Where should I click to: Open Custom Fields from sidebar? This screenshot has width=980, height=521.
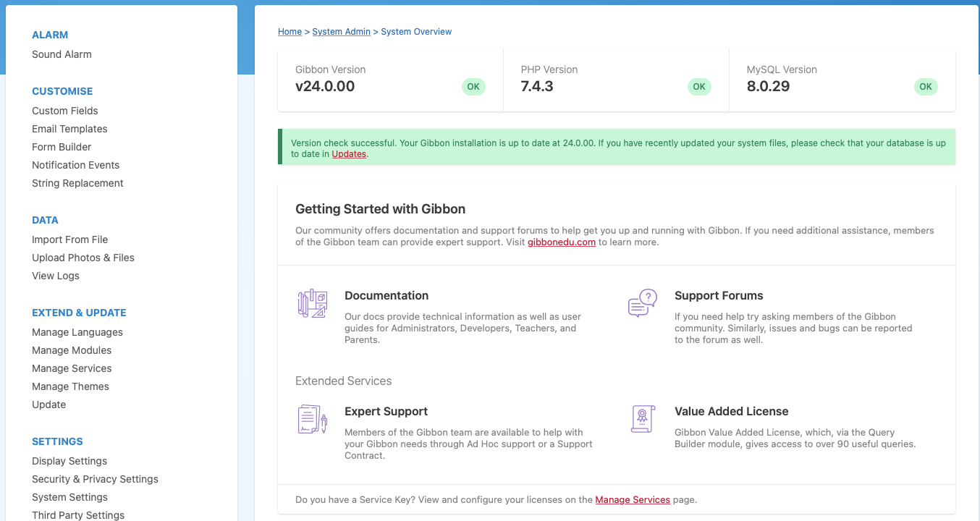(x=64, y=111)
